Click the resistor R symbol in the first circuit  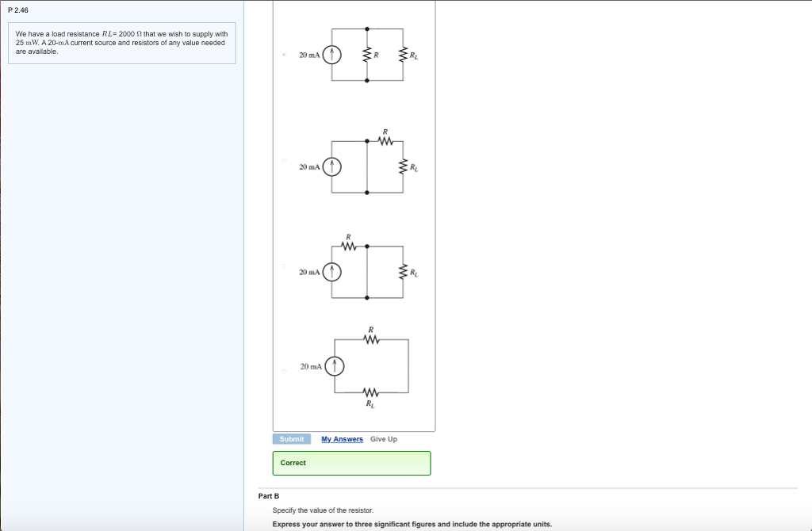pyautogui.click(x=366, y=55)
